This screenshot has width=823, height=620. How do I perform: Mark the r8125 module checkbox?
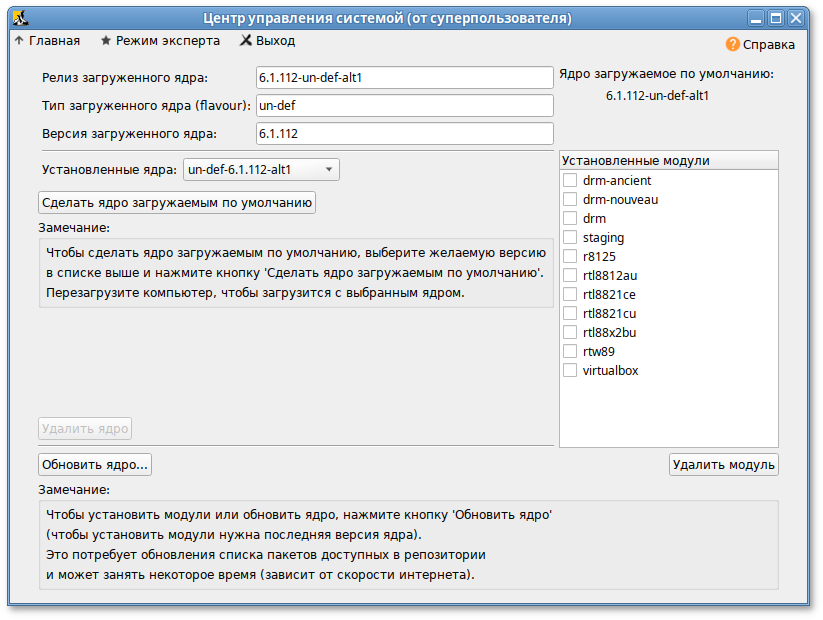pyautogui.click(x=570, y=257)
